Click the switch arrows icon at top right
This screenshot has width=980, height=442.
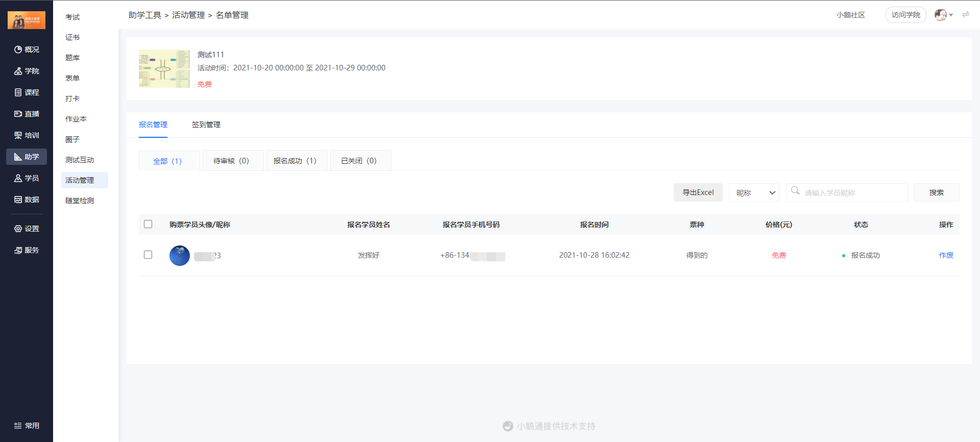(965, 15)
